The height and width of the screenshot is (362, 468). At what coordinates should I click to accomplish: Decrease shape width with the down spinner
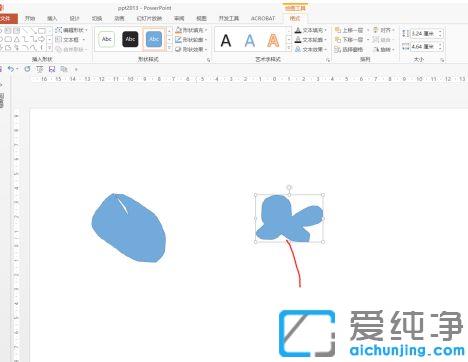[x=440, y=49]
